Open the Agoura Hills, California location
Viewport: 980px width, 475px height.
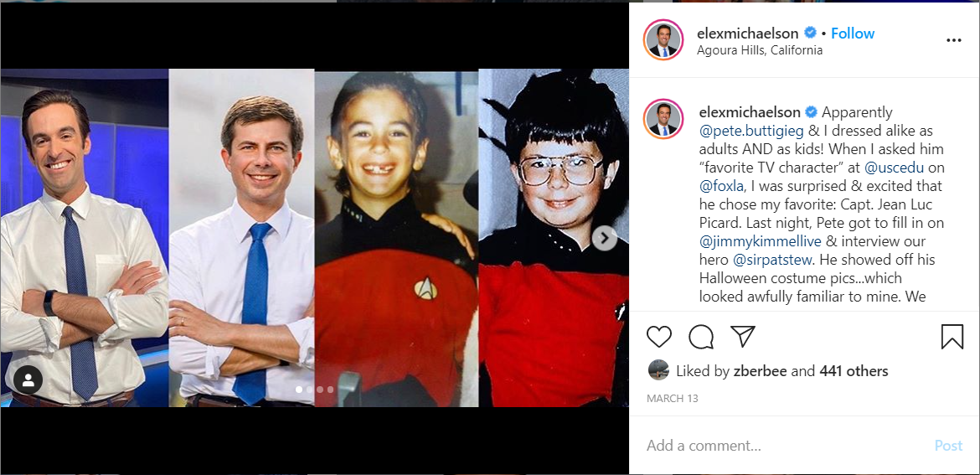coord(760,50)
